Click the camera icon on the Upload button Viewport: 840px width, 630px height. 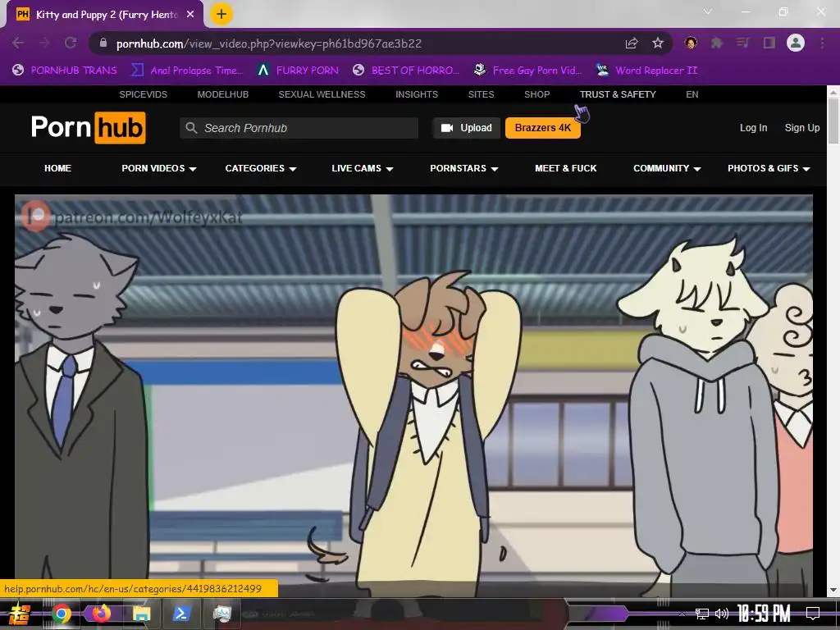point(447,128)
